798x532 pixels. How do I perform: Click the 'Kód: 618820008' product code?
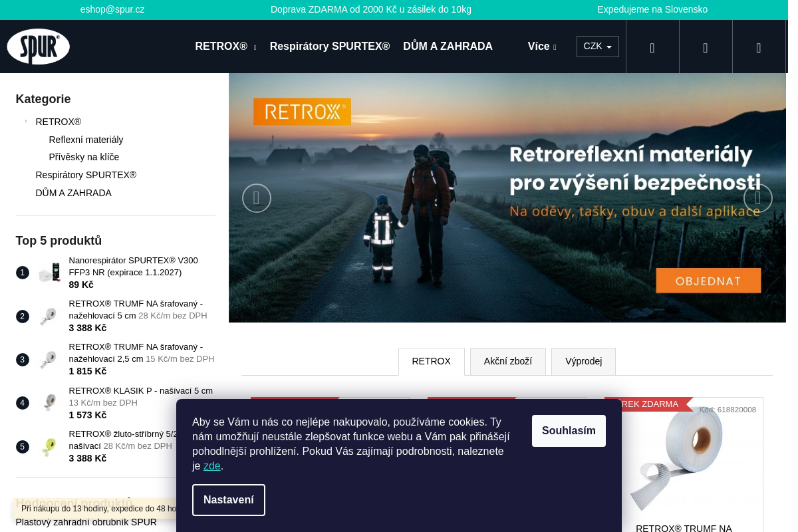728,410
